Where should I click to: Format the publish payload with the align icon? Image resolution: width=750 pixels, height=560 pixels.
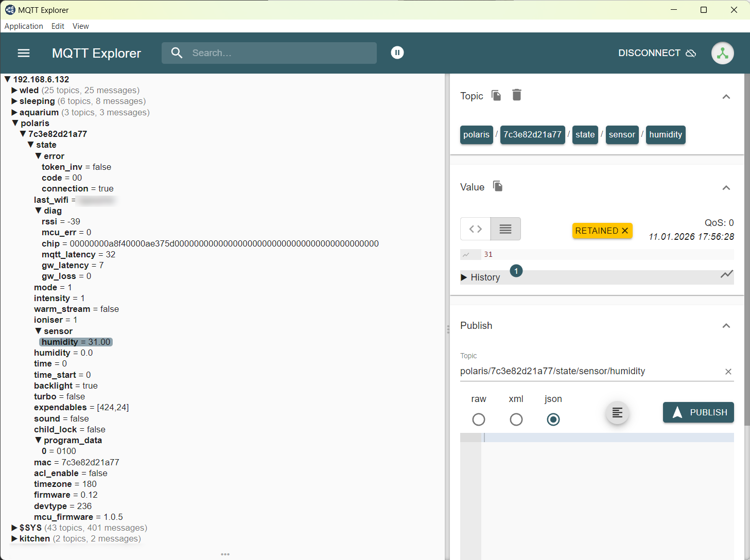[x=617, y=413]
